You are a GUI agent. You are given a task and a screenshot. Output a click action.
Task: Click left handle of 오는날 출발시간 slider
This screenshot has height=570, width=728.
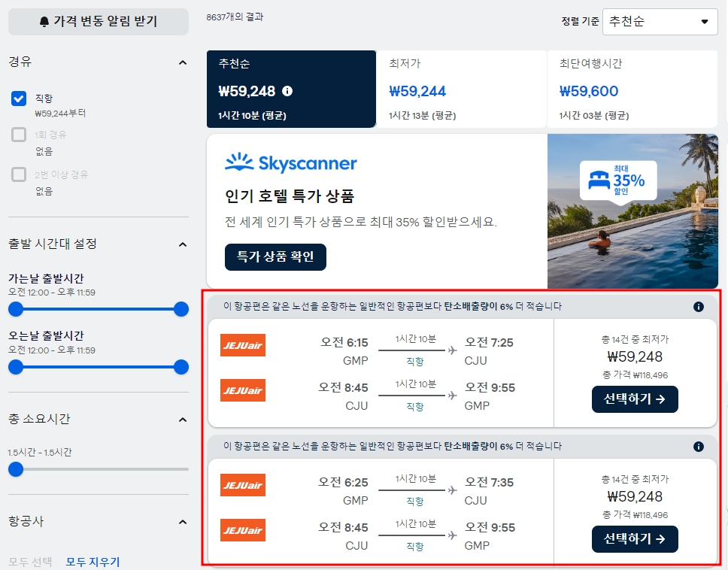click(x=16, y=367)
